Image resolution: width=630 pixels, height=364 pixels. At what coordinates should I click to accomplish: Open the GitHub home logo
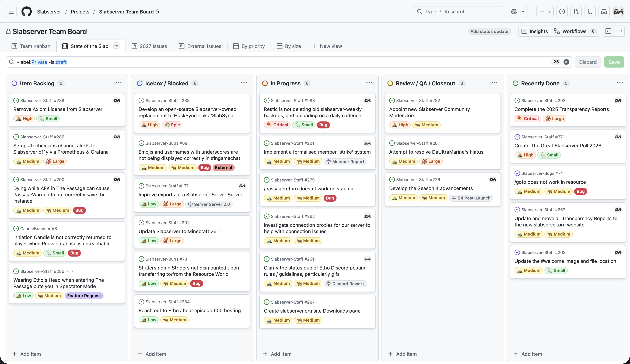tap(26, 12)
